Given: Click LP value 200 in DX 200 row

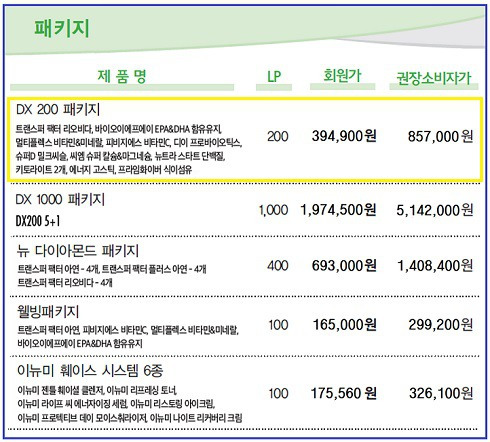Looking at the screenshot, I should (x=278, y=136).
